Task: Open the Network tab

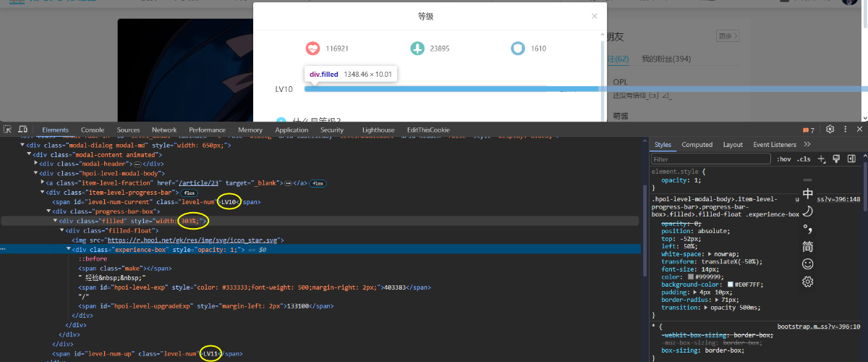Action: point(164,130)
